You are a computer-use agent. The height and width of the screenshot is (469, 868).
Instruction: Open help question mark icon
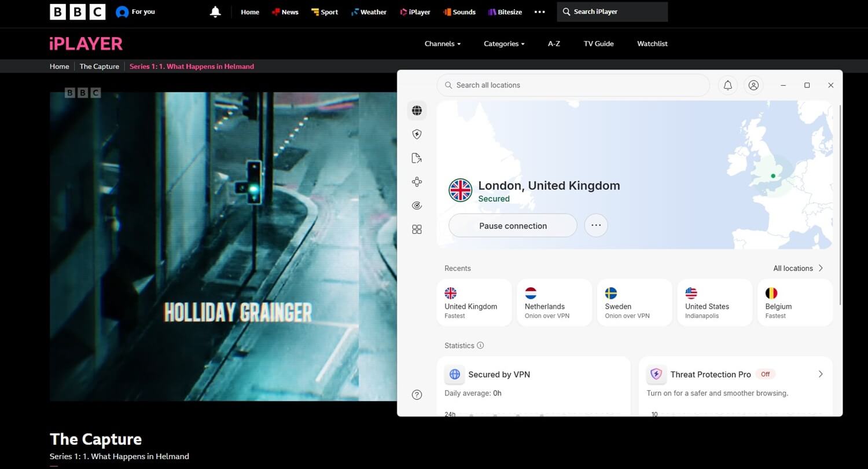[417, 394]
